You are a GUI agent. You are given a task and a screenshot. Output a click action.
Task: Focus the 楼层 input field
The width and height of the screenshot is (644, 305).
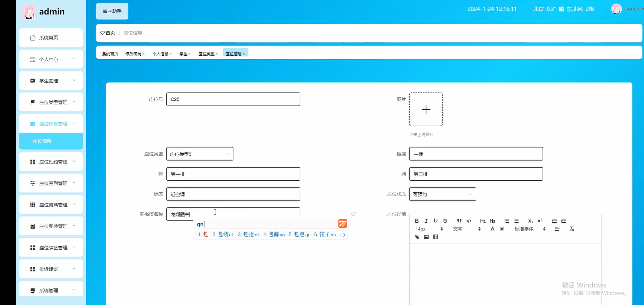476,154
